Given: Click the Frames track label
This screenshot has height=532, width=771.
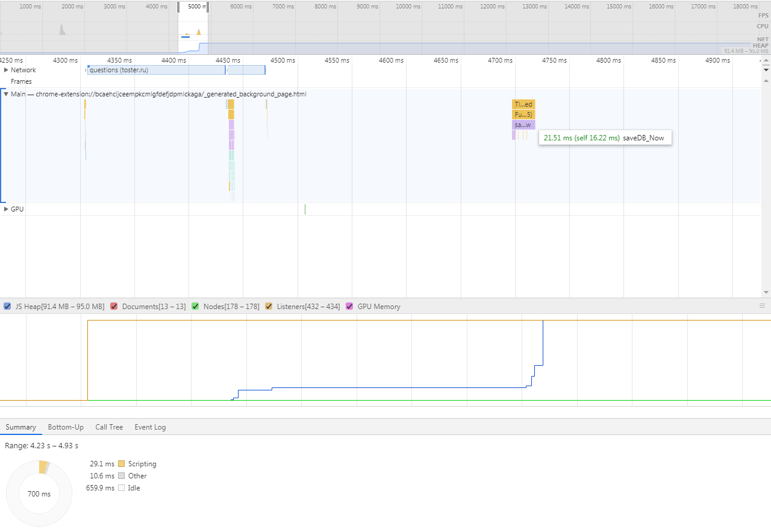Looking at the screenshot, I should (x=21, y=81).
